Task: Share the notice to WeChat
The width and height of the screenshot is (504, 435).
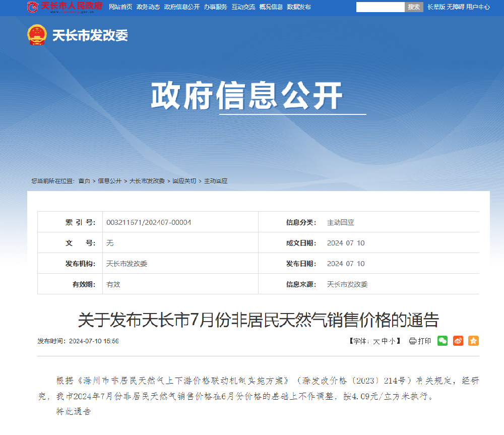Action: (443, 341)
